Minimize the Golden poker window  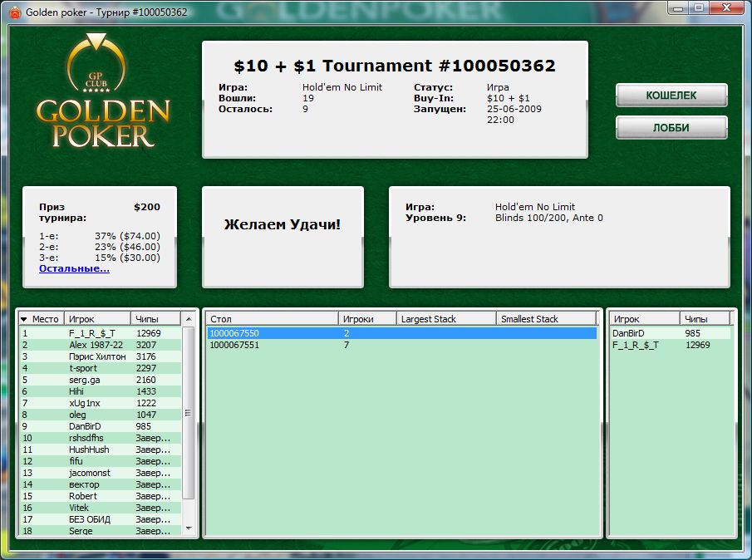coord(678,7)
